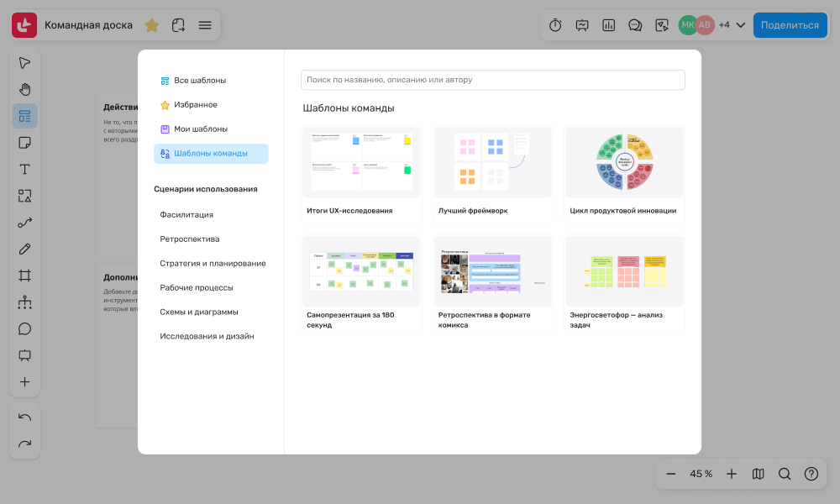Expand the collaborators list chevron
Screen dimensions: 840x504
click(741, 25)
